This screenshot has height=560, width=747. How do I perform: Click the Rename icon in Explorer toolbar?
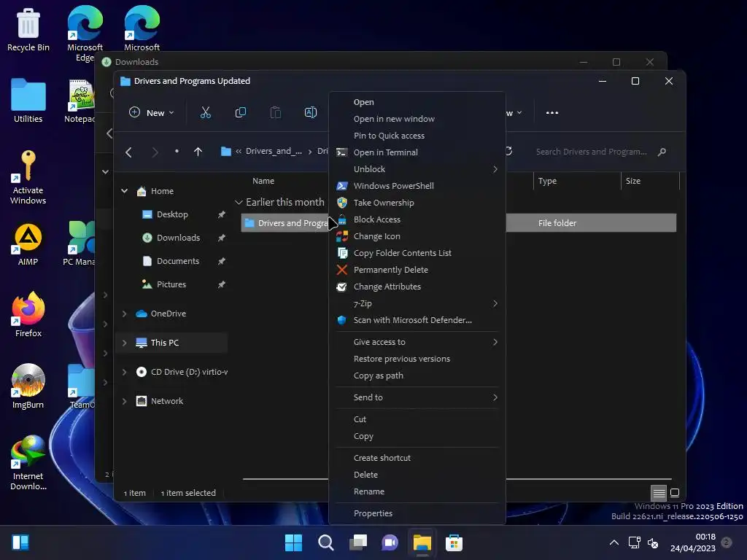311,112
